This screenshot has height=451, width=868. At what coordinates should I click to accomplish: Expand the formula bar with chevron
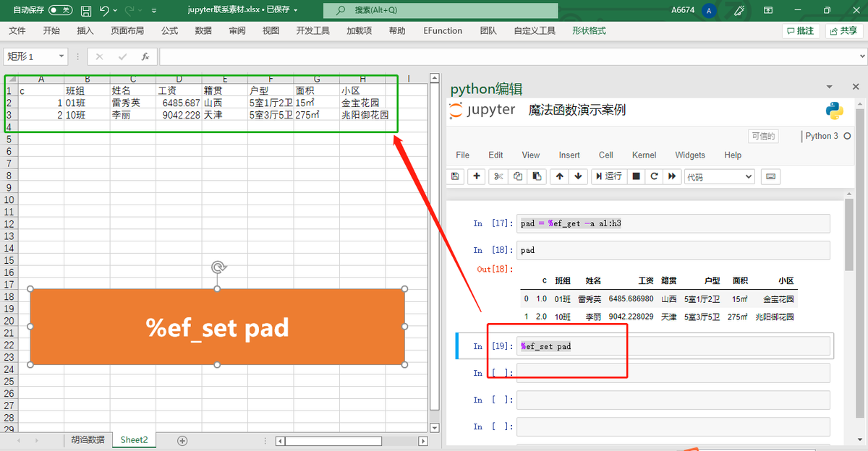click(x=861, y=56)
